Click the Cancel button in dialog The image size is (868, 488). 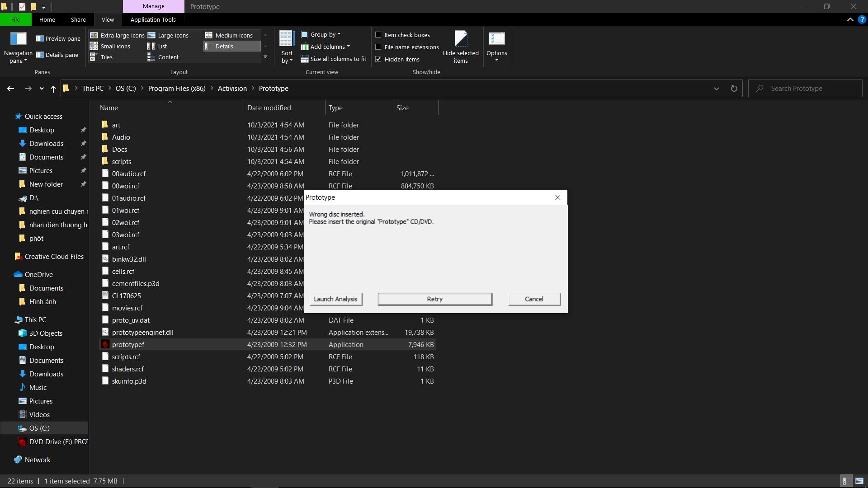click(x=533, y=299)
